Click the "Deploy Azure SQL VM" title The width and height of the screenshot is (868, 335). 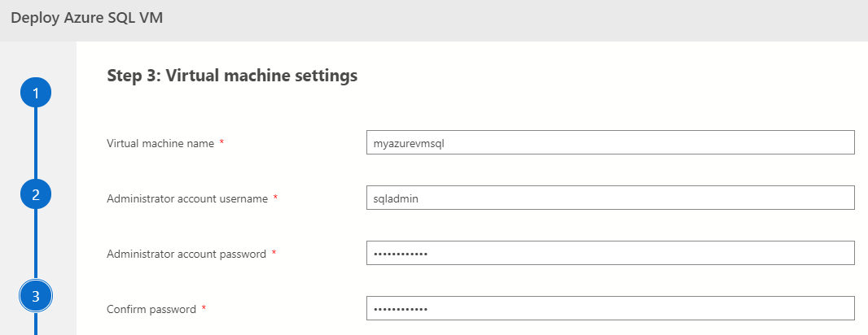click(86, 18)
